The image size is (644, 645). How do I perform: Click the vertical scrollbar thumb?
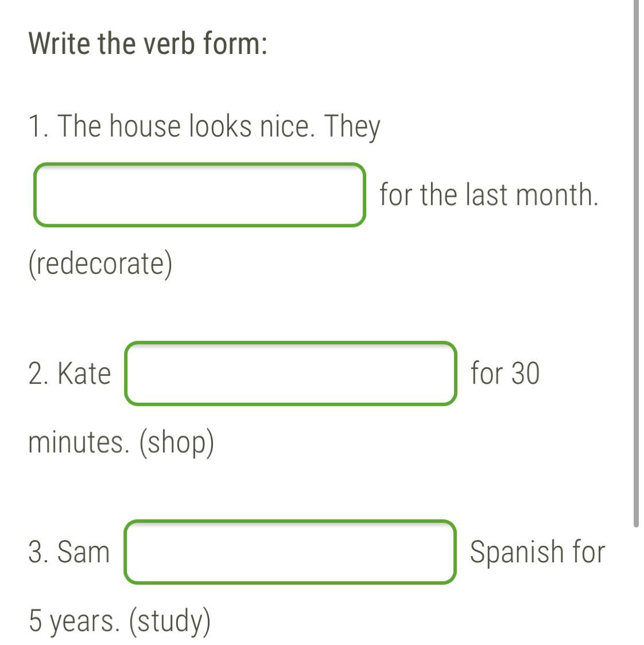click(x=636, y=263)
